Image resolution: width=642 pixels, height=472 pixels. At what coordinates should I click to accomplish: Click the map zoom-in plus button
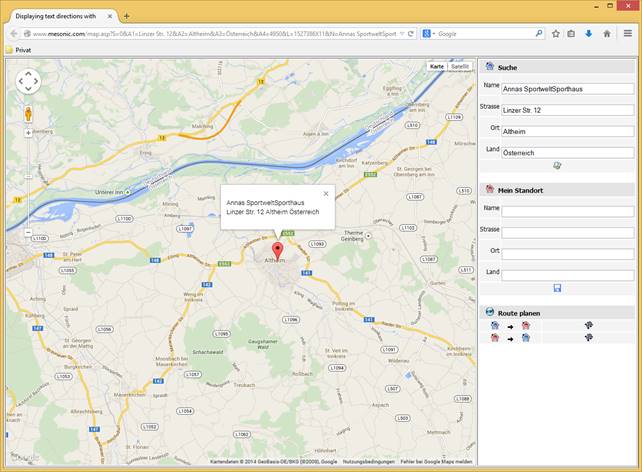point(28,132)
